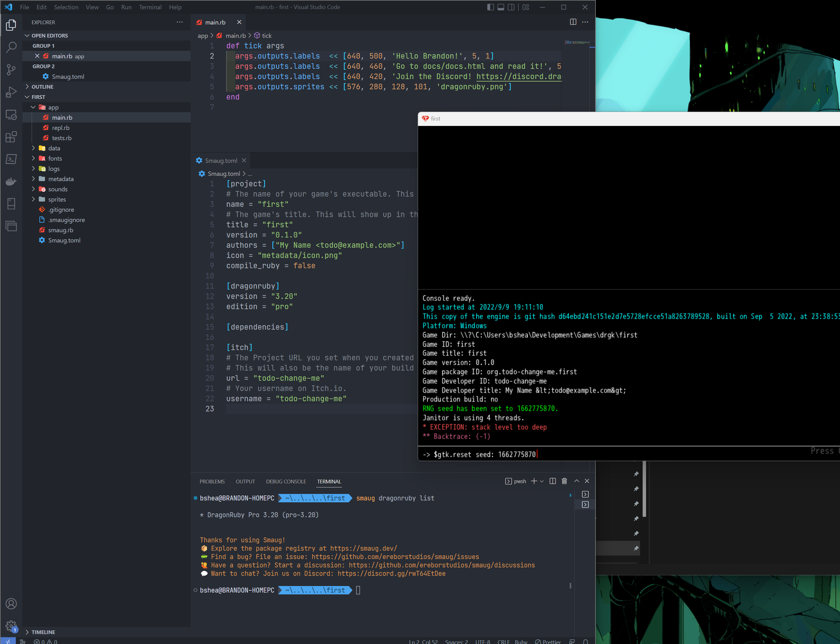Open the smaug.dev registry link in the terminal
The height and width of the screenshot is (644, 840).
pos(363,548)
